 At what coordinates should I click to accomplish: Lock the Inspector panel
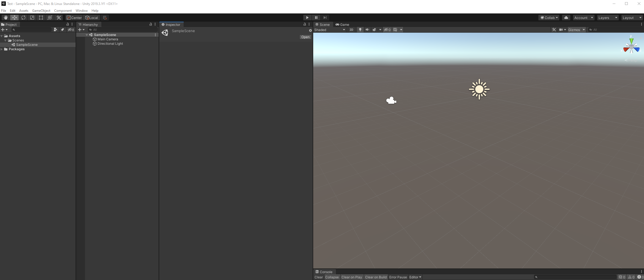point(305,24)
